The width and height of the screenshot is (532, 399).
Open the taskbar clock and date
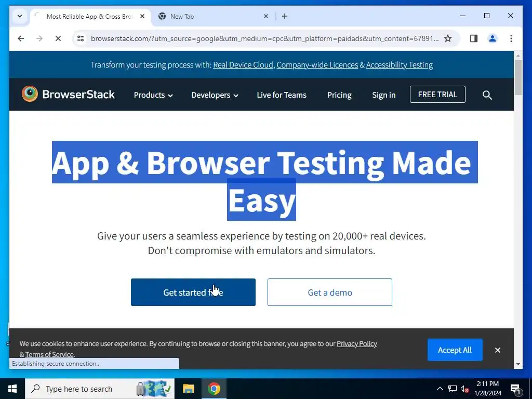[487, 389]
